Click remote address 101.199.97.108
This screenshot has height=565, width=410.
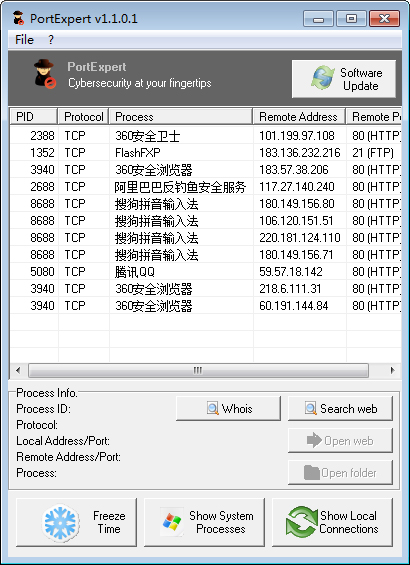click(x=297, y=136)
